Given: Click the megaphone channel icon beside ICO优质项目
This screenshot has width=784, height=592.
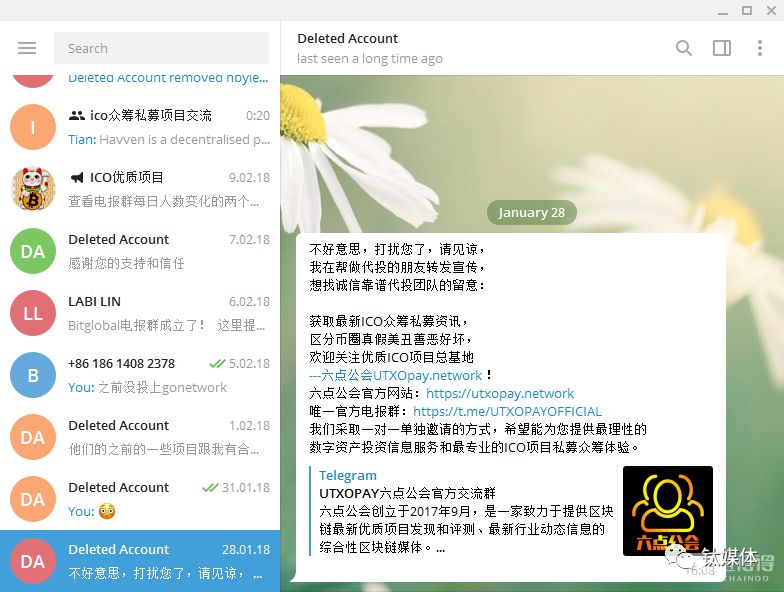Looking at the screenshot, I should (76, 178).
